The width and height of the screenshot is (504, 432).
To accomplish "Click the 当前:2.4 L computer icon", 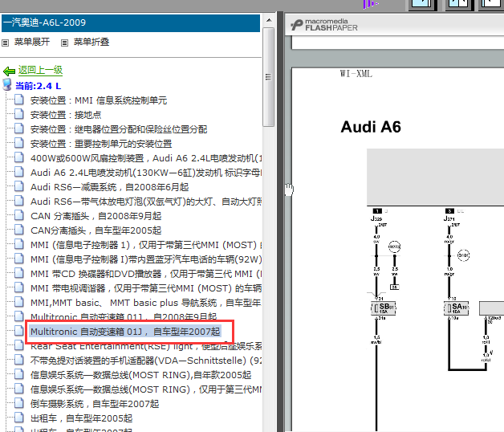I will pyautogui.click(x=7, y=85).
